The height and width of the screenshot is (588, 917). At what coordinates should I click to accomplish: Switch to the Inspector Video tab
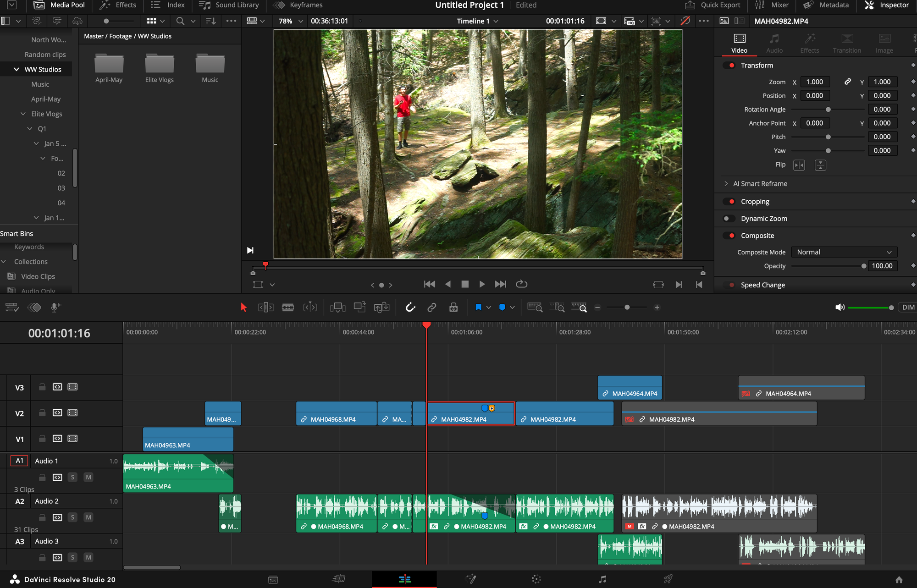click(x=739, y=44)
